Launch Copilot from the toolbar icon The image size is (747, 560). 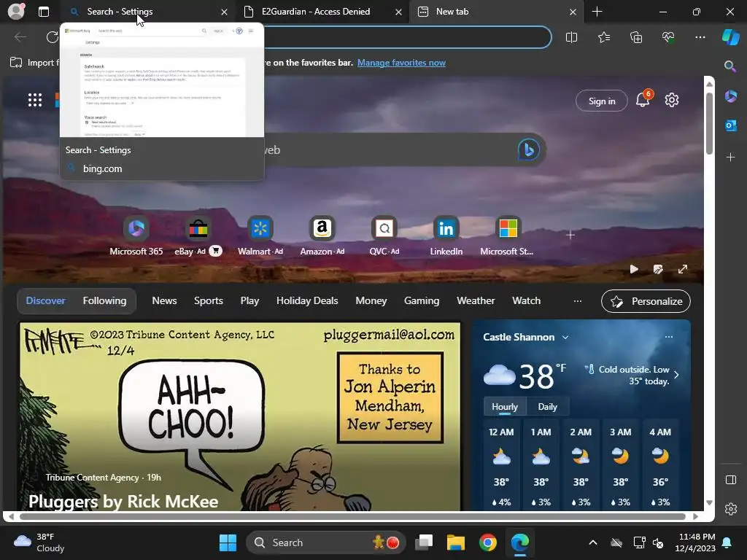(730, 37)
